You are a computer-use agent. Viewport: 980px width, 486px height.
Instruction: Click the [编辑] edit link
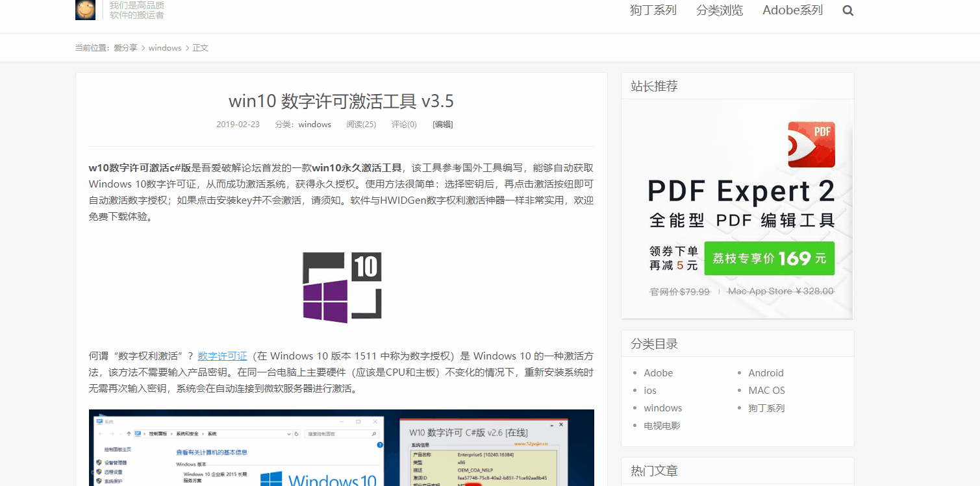(x=443, y=125)
